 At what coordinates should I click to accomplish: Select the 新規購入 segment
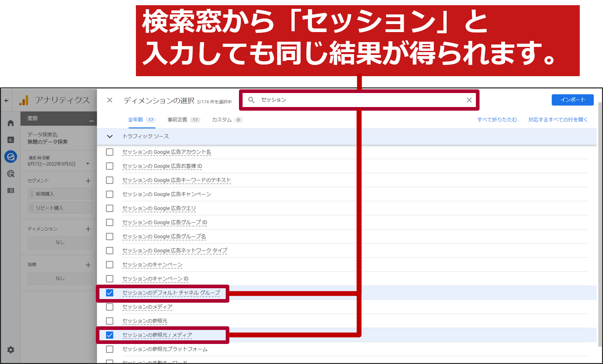pyautogui.click(x=60, y=194)
